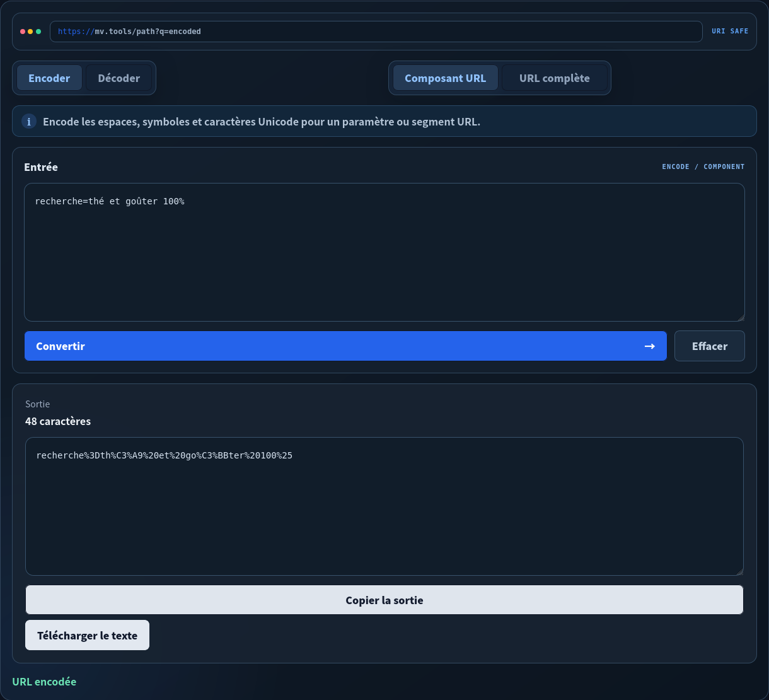Click the green dot in the address bar
This screenshot has width=769, height=700.
38,32
